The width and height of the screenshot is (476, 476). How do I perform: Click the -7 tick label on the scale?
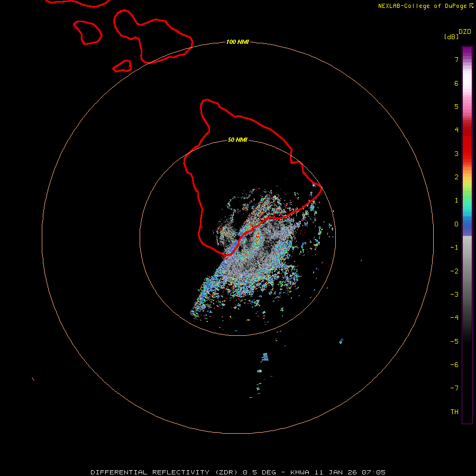pos(454,388)
